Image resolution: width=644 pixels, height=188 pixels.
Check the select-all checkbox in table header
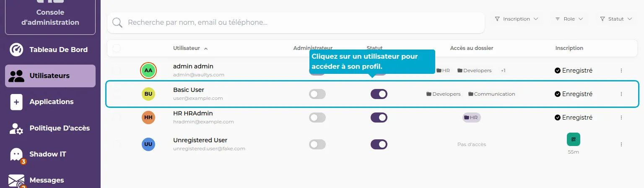click(117, 48)
